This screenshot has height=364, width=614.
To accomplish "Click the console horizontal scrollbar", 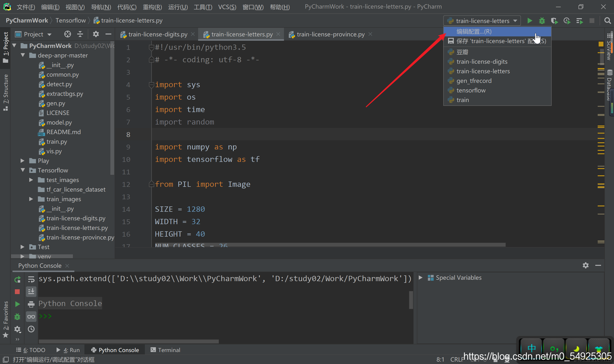I will [x=129, y=341].
